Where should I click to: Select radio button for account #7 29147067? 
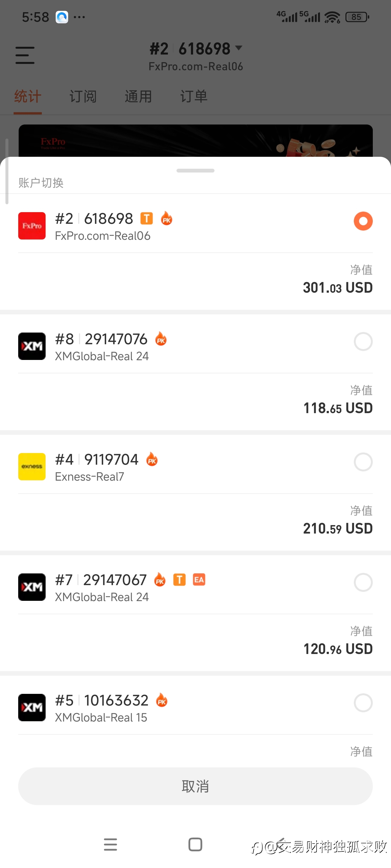363,583
